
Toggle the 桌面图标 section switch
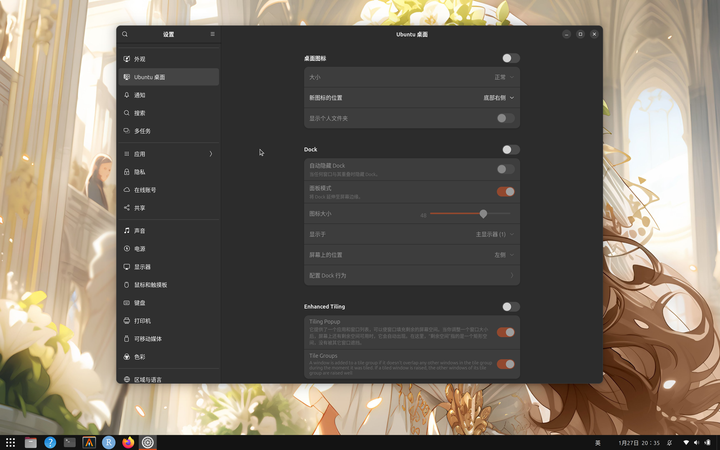(x=511, y=58)
